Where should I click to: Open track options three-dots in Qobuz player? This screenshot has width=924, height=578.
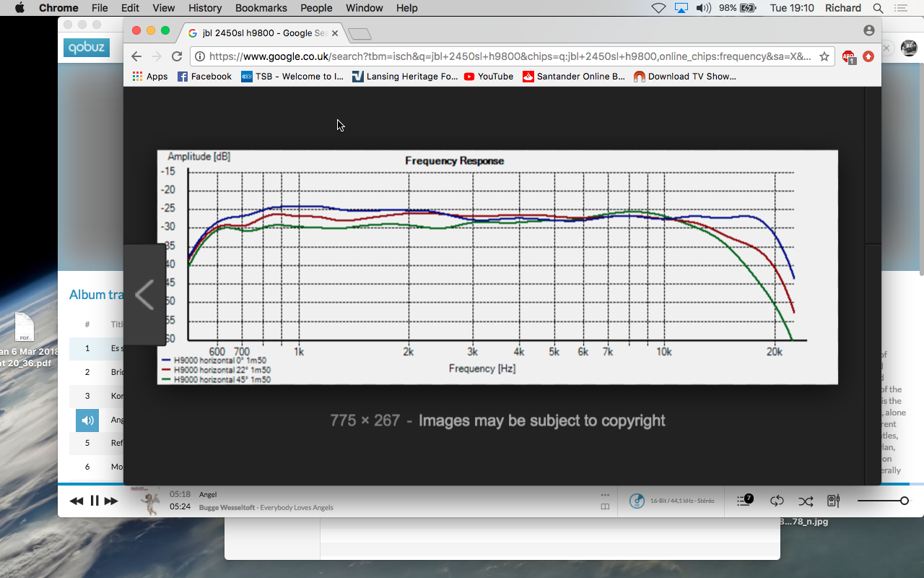tap(605, 495)
